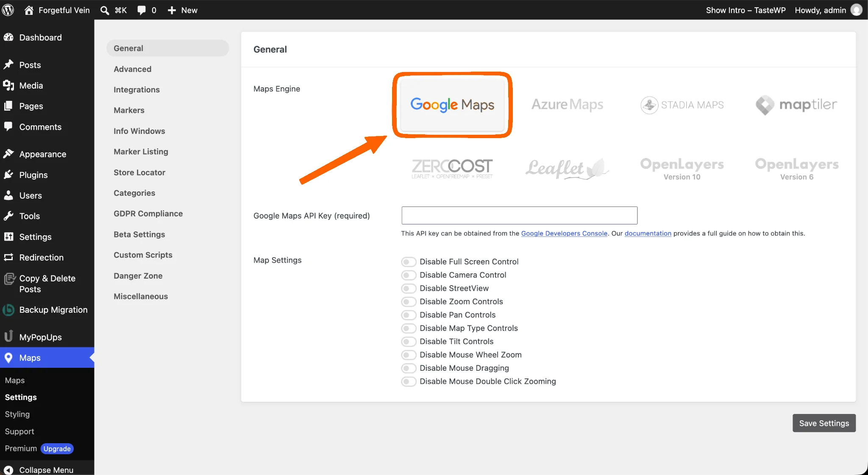Click the Collapse Menu arrow icon
Image resolution: width=868 pixels, height=475 pixels.
[x=8, y=470]
